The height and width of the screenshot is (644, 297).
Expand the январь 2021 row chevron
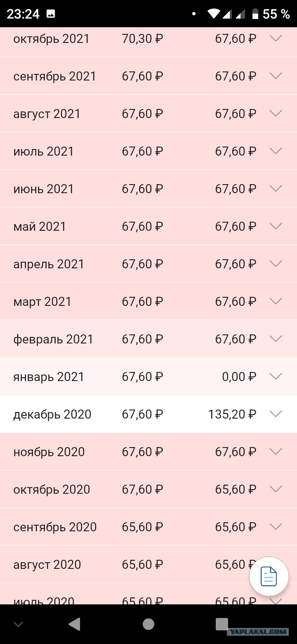click(x=276, y=376)
